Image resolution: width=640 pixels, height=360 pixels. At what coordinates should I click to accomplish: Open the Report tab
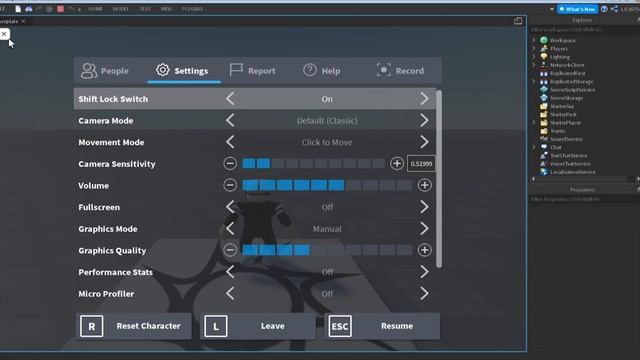pos(252,71)
